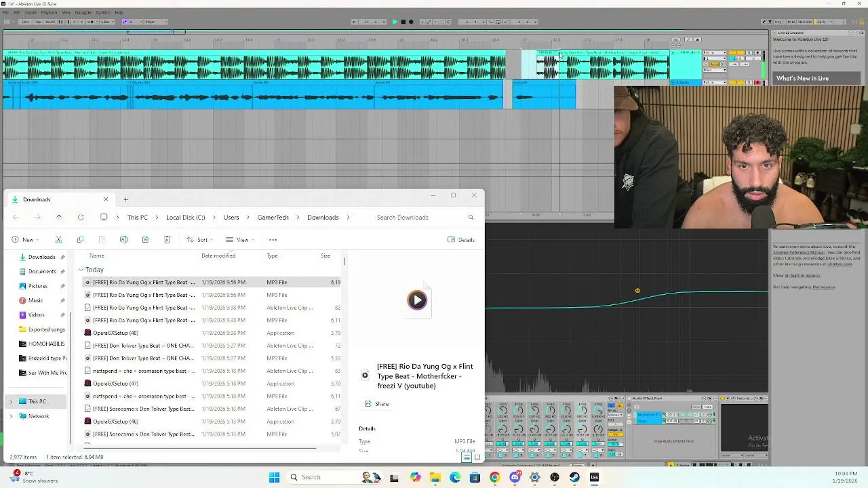This screenshot has height=488, width=868.
Task: Open Ableton Navigate menu
Action: coord(83,12)
